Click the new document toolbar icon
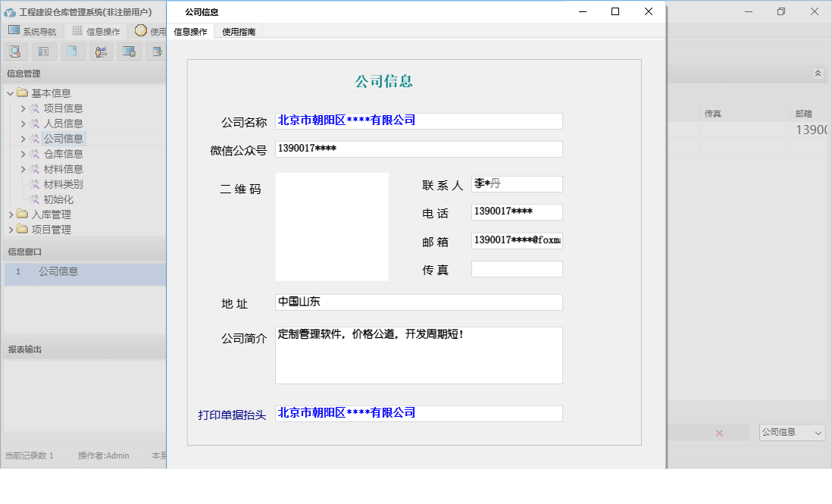This screenshot has height=504, width=832. point(71,51)
